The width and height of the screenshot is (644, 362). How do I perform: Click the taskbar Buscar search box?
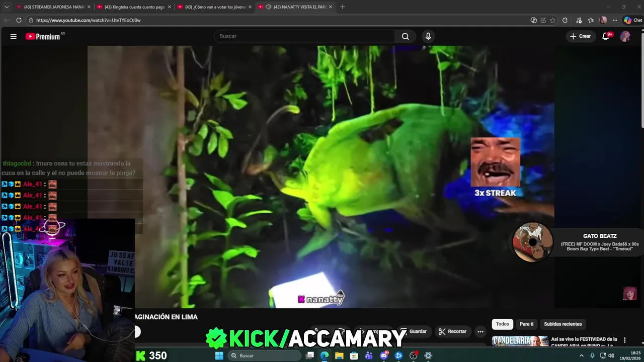coord(265,355)
